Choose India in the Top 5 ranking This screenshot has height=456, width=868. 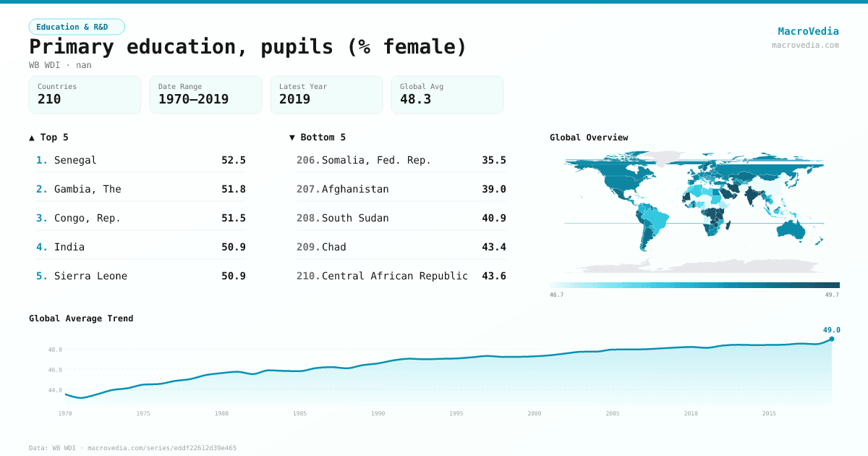pos(141,247)
